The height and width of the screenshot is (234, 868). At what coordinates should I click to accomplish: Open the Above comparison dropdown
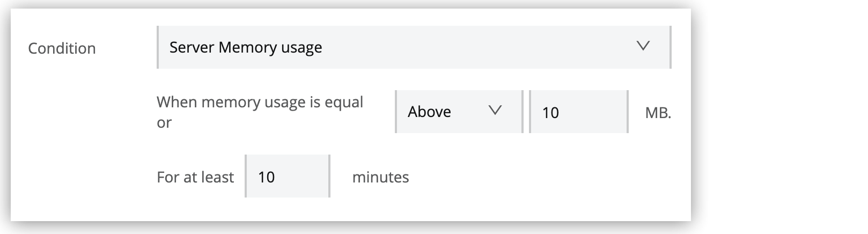click(x=459, y=112)
